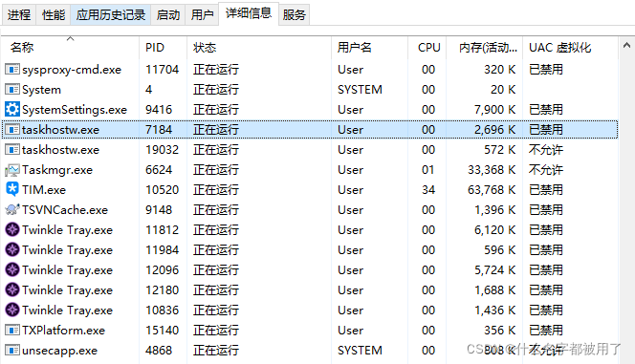This screenshot has height=364, width=635.
Task: Click the SystemSettings.exe gear icon
Action: point(12,109)
